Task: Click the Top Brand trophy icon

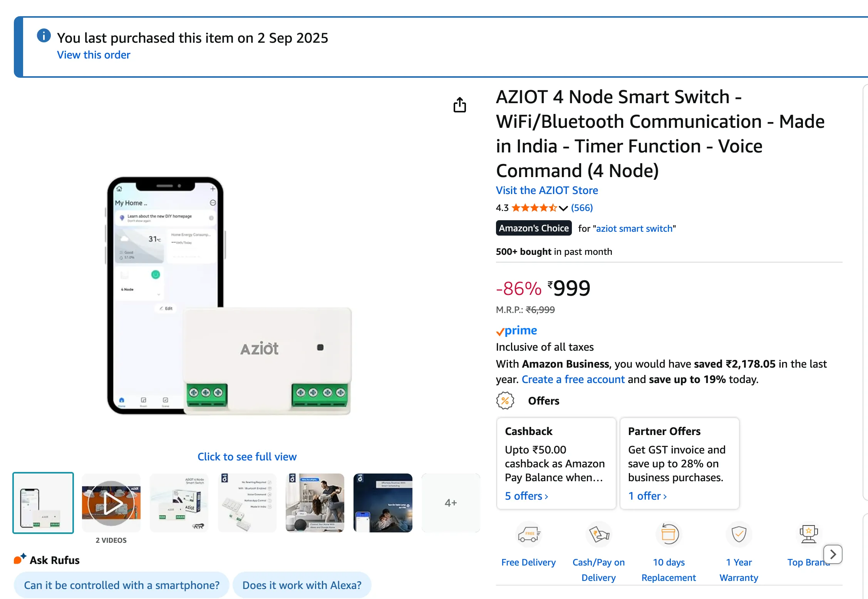Action: tap(808, 534)
